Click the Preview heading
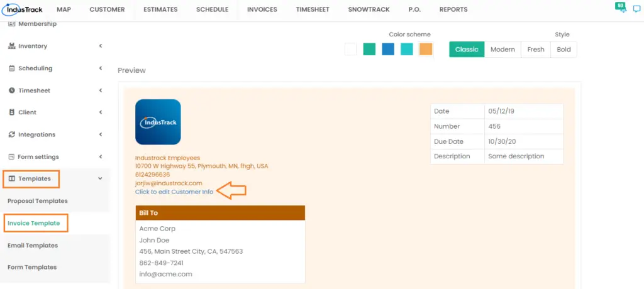The height and width of the screenshot is (289, 644). point(132,70)
